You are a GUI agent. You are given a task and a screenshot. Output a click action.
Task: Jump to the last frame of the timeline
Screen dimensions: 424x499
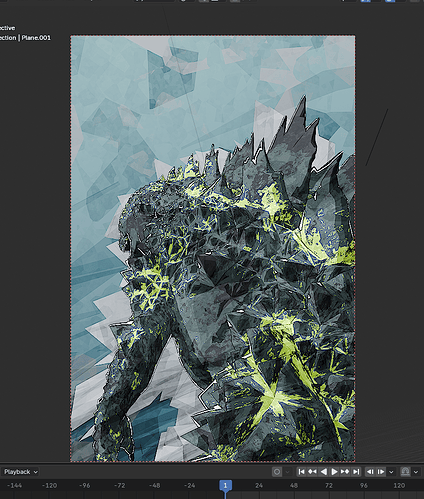coord(356,472)
